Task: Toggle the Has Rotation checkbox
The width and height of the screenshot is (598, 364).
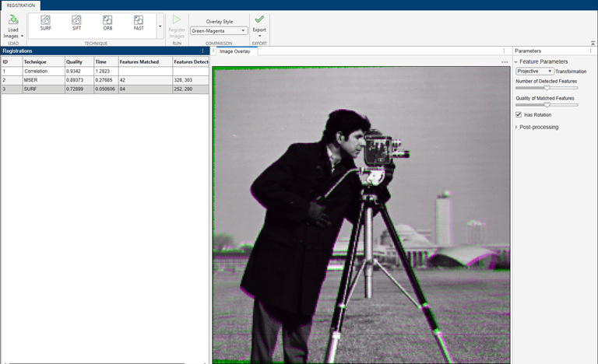Action: click(519, 114)
